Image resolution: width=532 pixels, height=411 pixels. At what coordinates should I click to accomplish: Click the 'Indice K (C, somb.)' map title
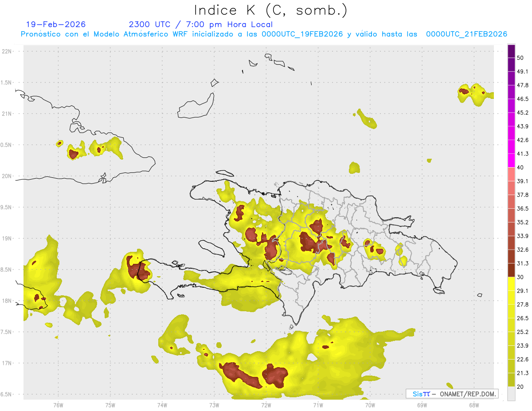tap(270, 10)
